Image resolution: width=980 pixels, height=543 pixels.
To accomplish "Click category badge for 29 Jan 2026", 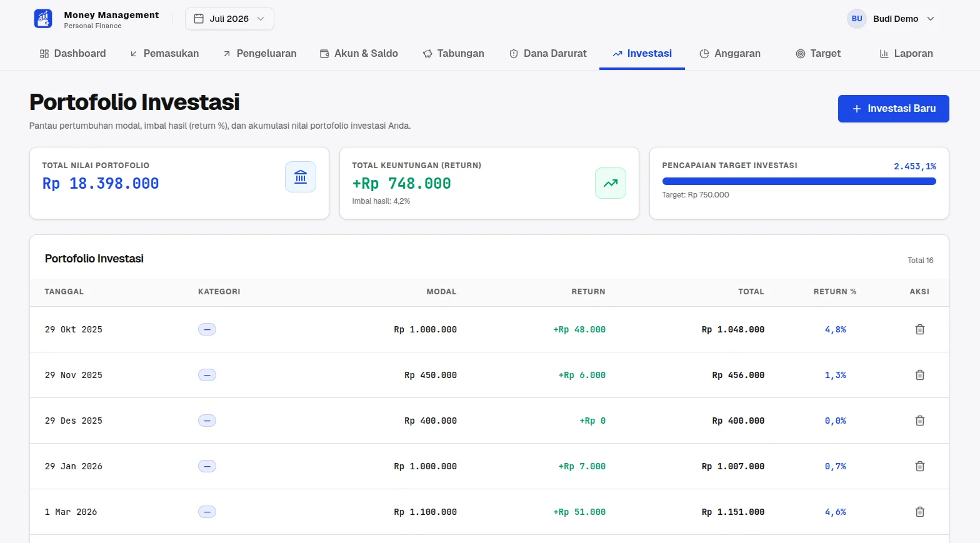I will point(207,466).
